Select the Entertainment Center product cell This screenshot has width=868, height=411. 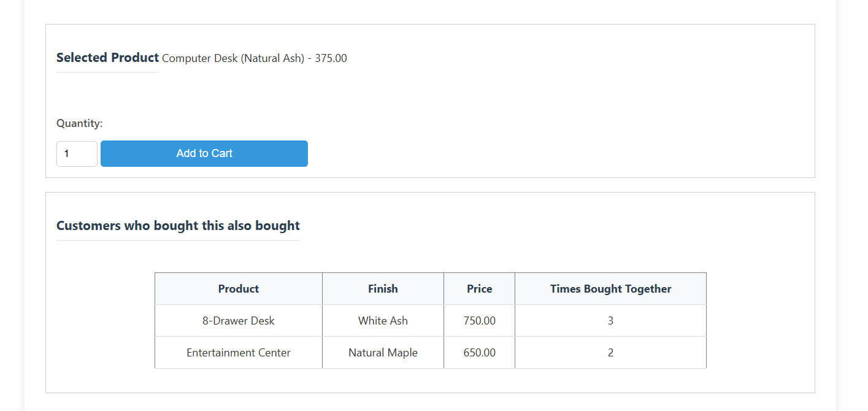pyautogui.click(x=239, y=353)
